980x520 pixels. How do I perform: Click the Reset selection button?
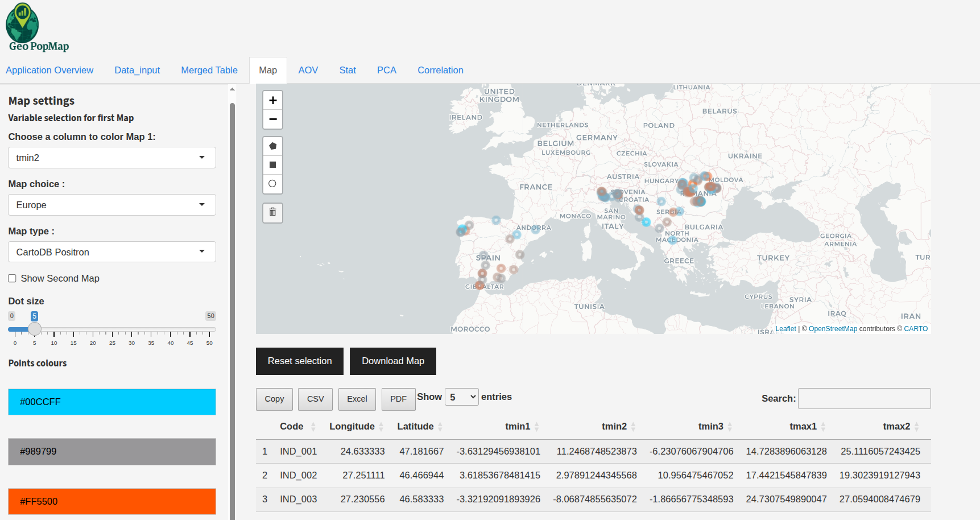[300, 361]
